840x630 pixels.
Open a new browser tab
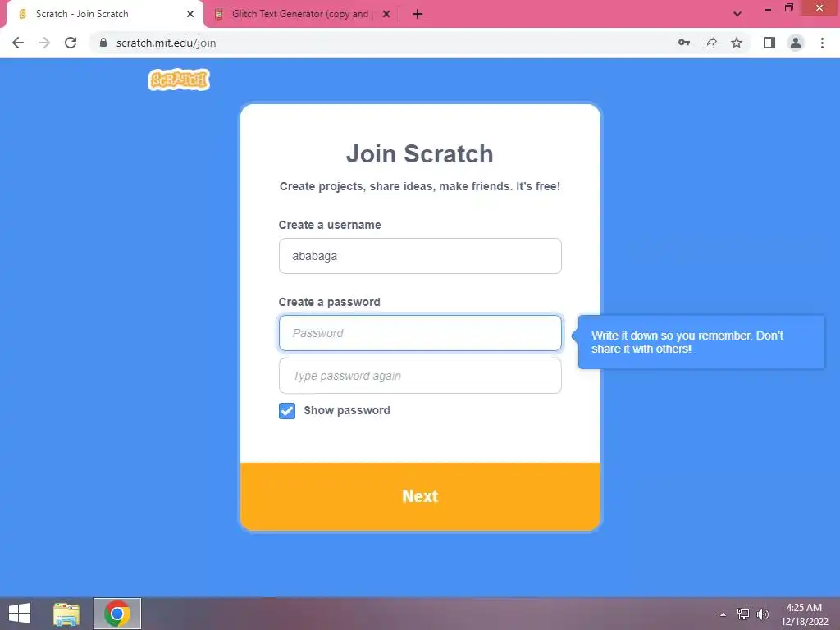tap(418, 14)
